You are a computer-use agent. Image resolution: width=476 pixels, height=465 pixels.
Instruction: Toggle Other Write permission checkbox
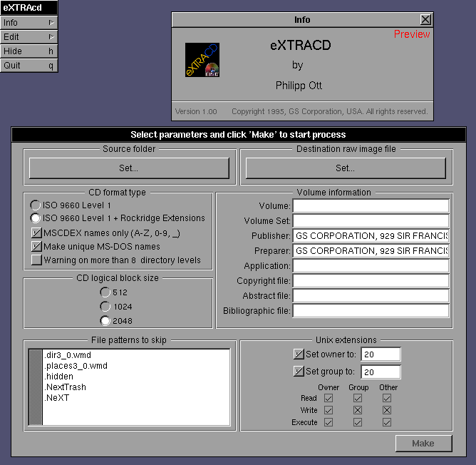tap(387, 410)
